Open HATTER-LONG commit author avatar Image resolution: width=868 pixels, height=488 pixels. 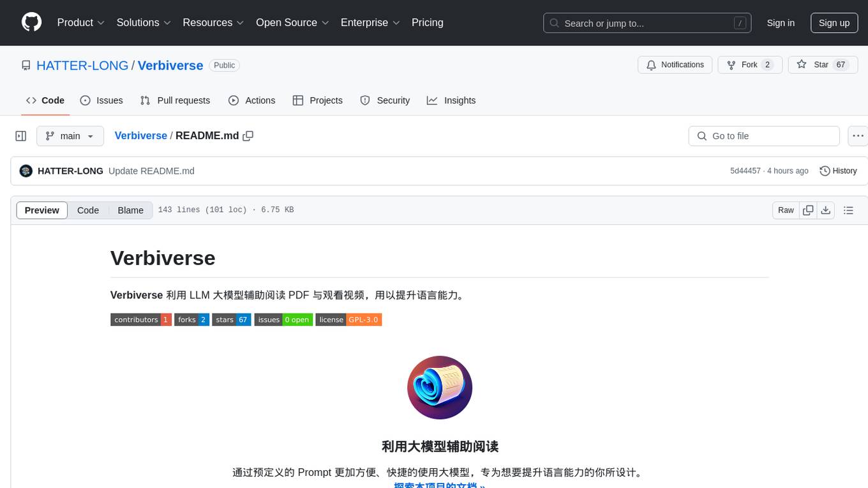tap(26, 171)
